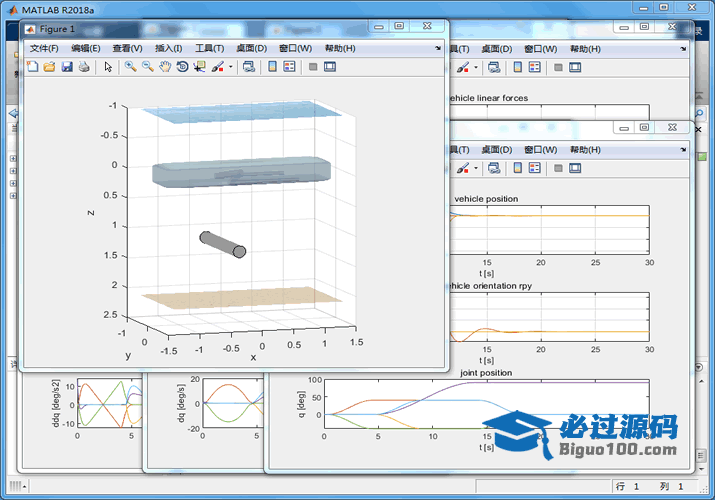Open brush color dropdown arrow in Figure 1
This screenshot has height=500, width=715.
231,67
